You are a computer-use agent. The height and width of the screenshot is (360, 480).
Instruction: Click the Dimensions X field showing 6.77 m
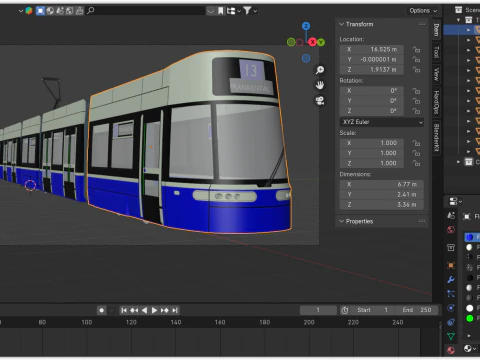click(x=382, y=184)
